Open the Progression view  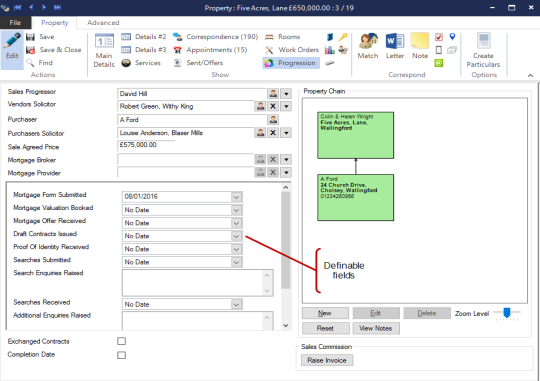[291, 63]
